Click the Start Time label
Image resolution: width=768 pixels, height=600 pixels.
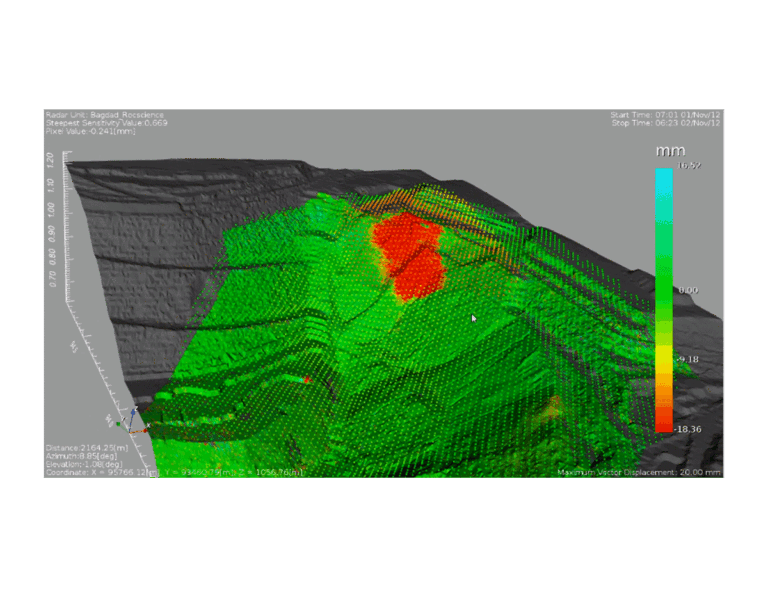pyautogui.click(x=665, y=115)
